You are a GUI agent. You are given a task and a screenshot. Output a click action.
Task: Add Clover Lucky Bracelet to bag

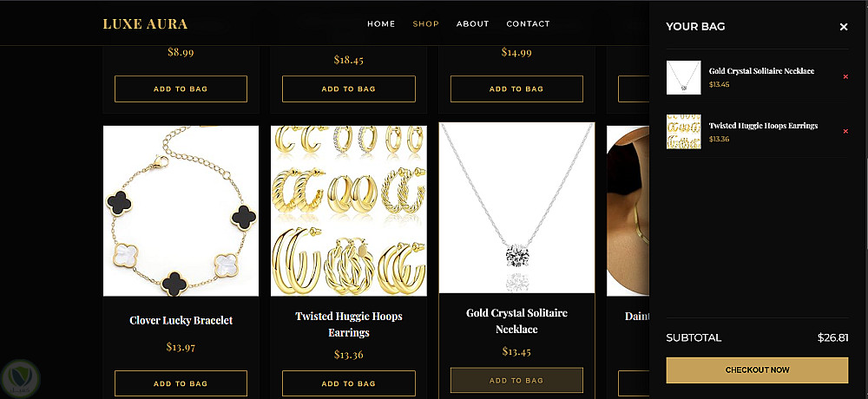pos(181,383)
